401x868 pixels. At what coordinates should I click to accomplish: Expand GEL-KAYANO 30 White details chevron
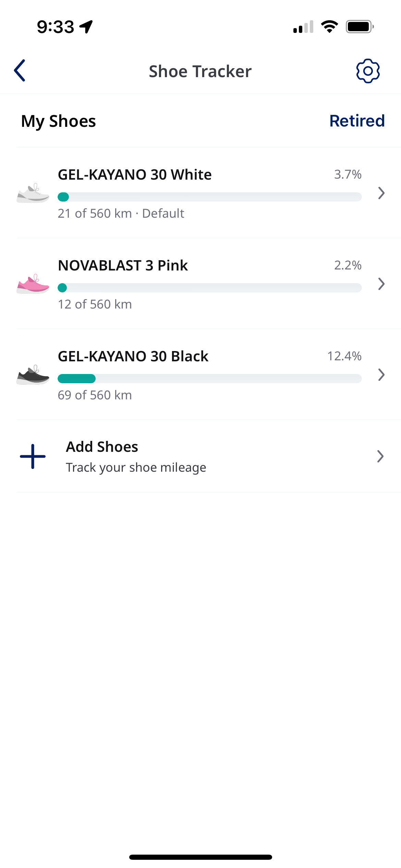(x=381, y=193)
